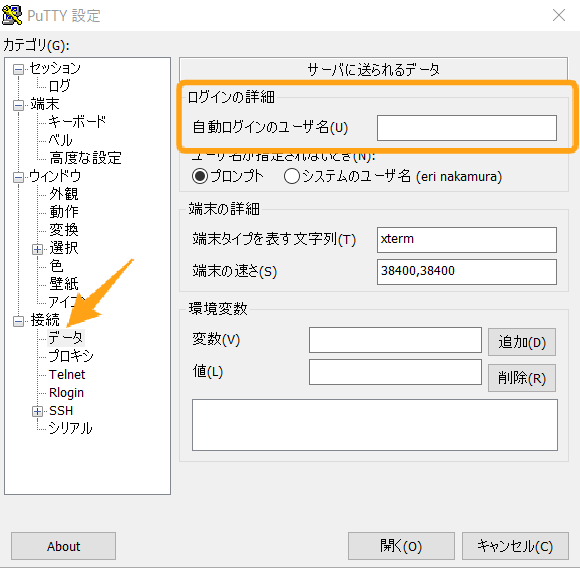
Task: Click the 削除(R) button
Action: tap(522, 378)
